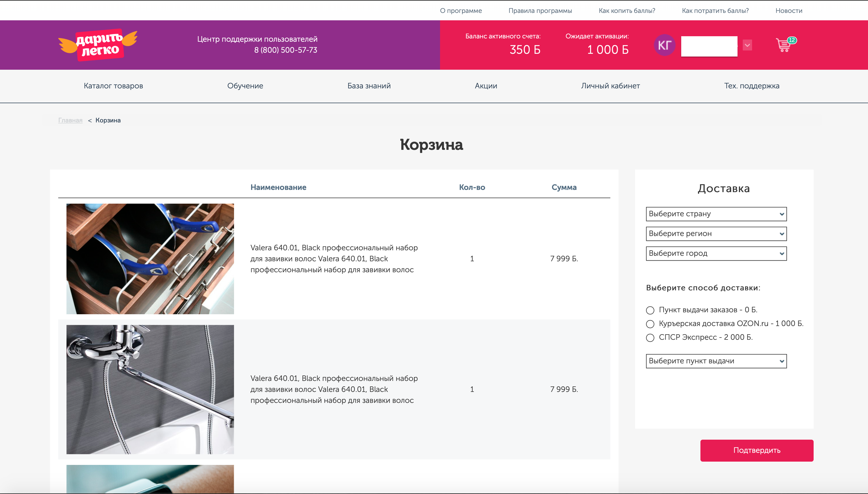Click the user name field in header

(709, 46)
